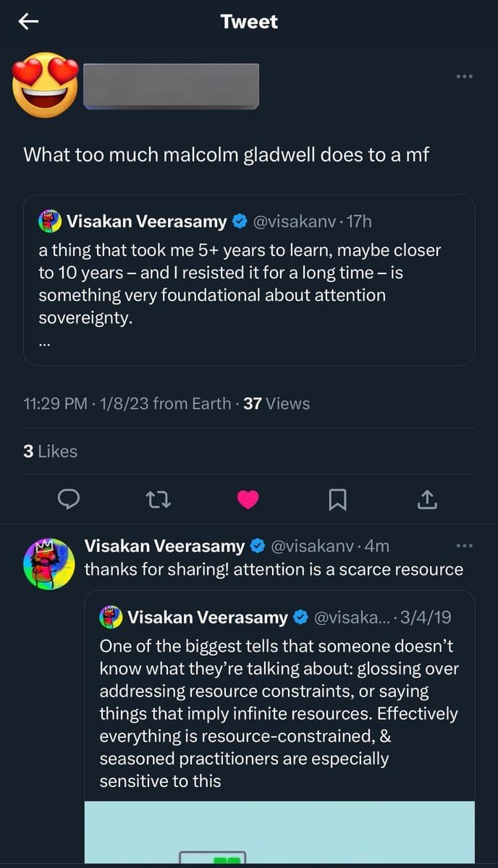View the 37 Views analytics
This screenshot has width=498, height=868.
(276, 403)
